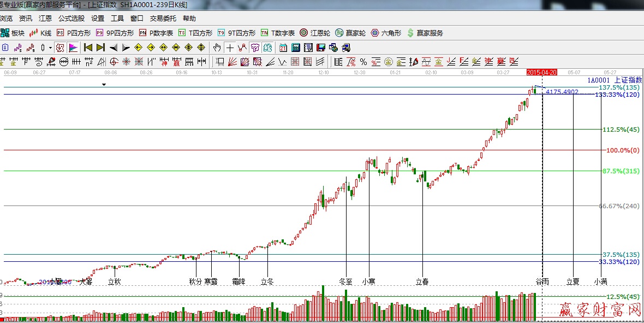Viewport: 644px width, 323px height.
Task: Click the red 100.0%(0) level line label
Action: coord(622,150)
